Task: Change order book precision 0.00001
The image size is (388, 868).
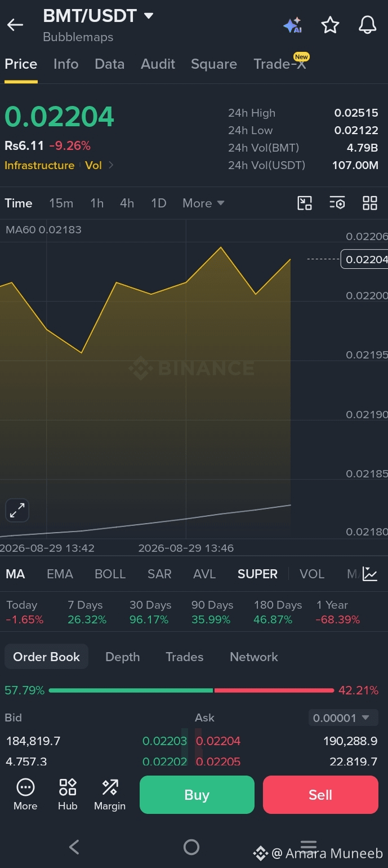Action: coord(341,718)
